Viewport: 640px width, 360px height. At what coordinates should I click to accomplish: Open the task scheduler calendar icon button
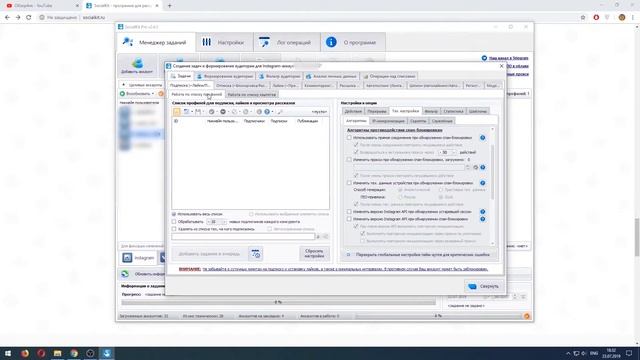pos(256,253)
